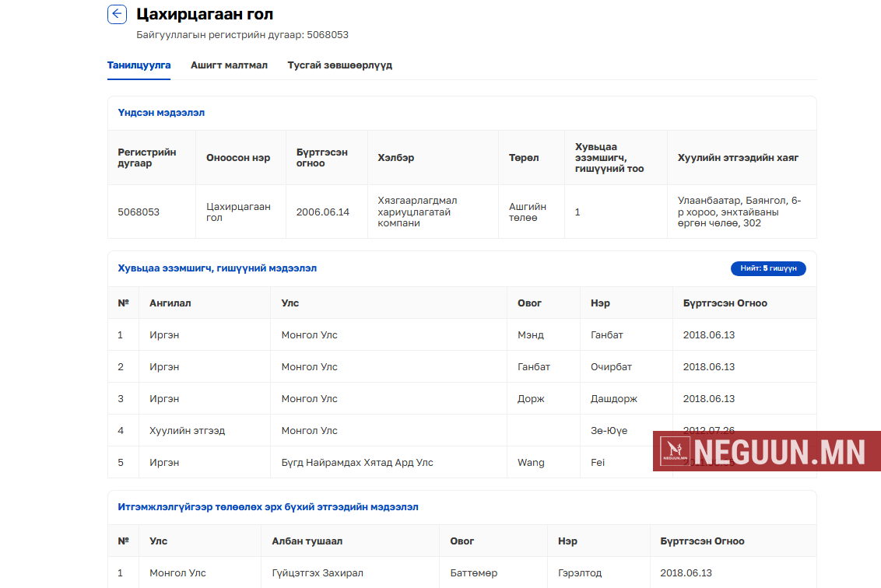Click the shareholder row named Ганбат
The height and width of the screenshot is (588, 881).
[x=606, y=335]
